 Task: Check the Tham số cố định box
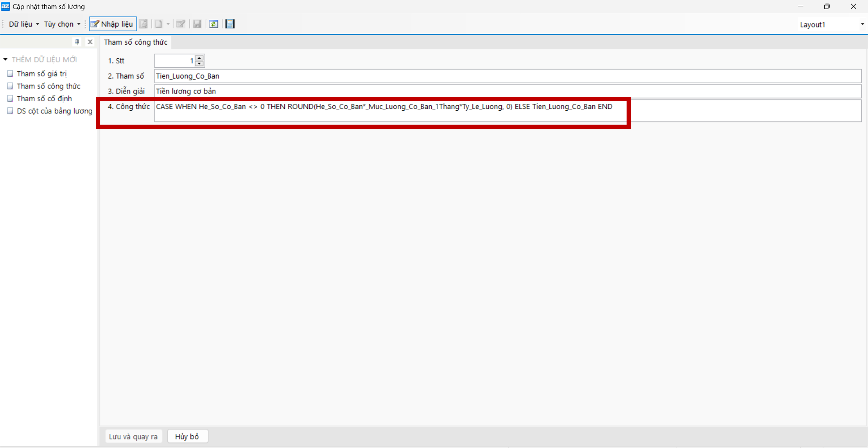pyautogui.click(x=10, y=98)
